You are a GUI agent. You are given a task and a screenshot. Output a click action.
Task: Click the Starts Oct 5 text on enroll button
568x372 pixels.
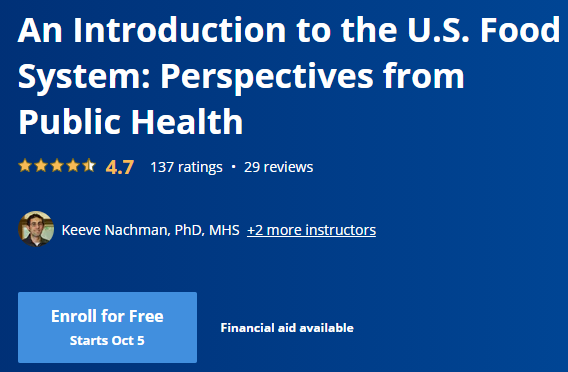click(107, 340)
